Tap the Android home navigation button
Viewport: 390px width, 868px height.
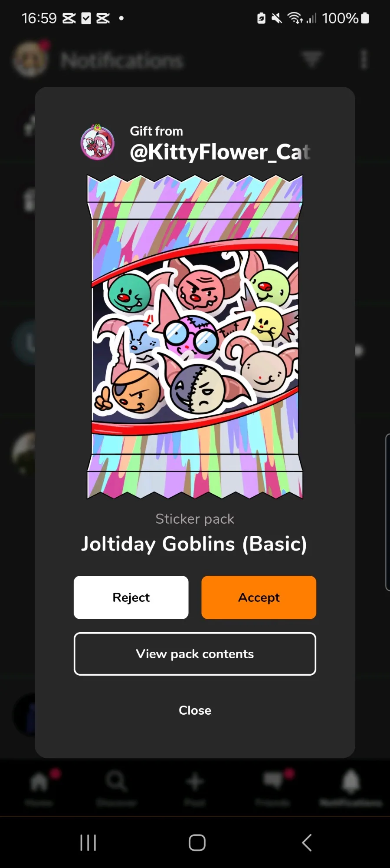(197, 843)
